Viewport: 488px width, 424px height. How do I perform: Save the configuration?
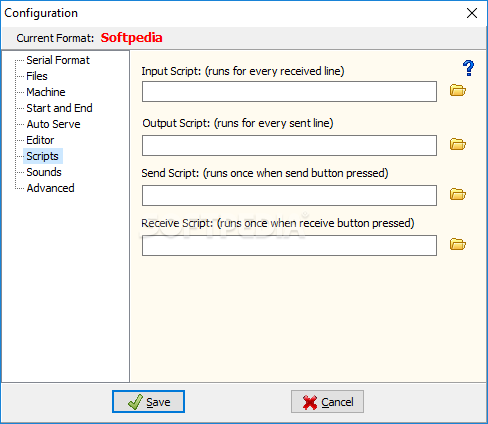click(x=148, y=402)
